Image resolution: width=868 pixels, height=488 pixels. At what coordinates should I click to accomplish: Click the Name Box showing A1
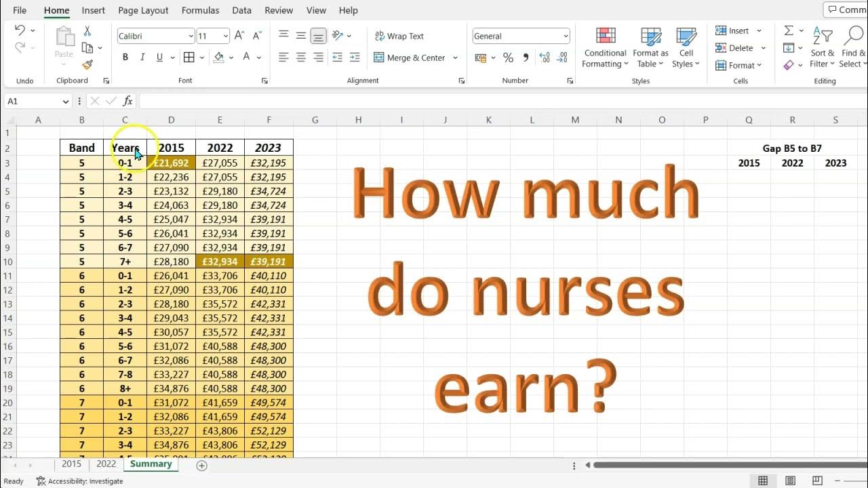coord(38,101)
